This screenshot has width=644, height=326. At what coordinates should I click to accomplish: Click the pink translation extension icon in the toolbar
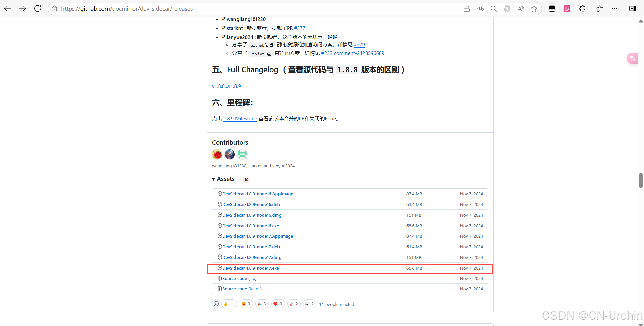[x=567, y=9]
